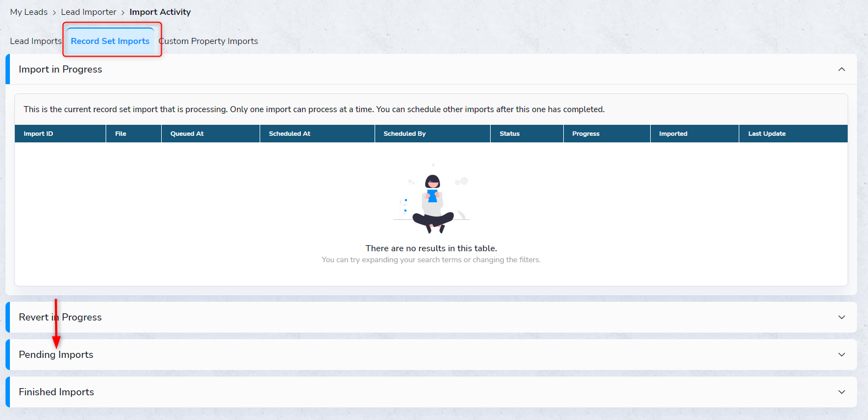Click the 'There are no results in this table.' message
This screenshot has height=420, width=868.
(x=431, y=248)
